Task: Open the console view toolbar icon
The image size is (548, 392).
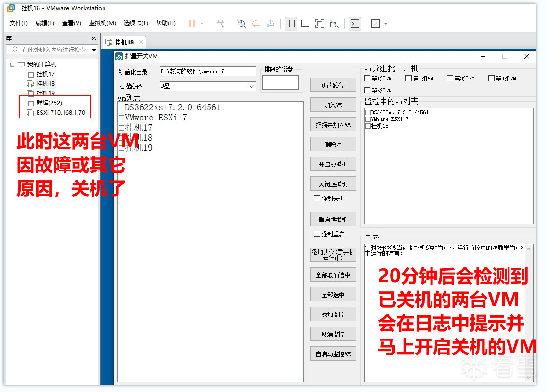Action: coord(355,24)
